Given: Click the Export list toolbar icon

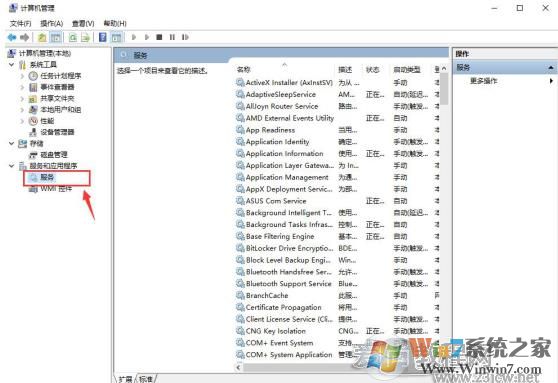Looking at the screenshot, I should [85, 37].
